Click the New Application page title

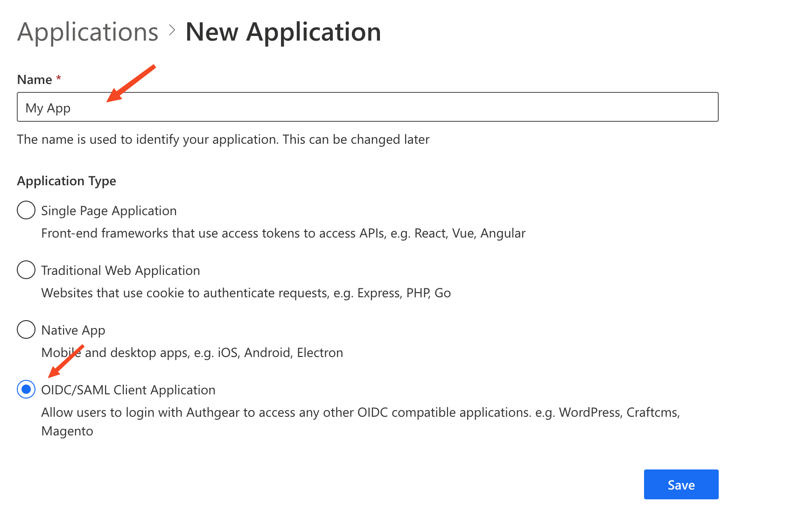tap(283, 32)
